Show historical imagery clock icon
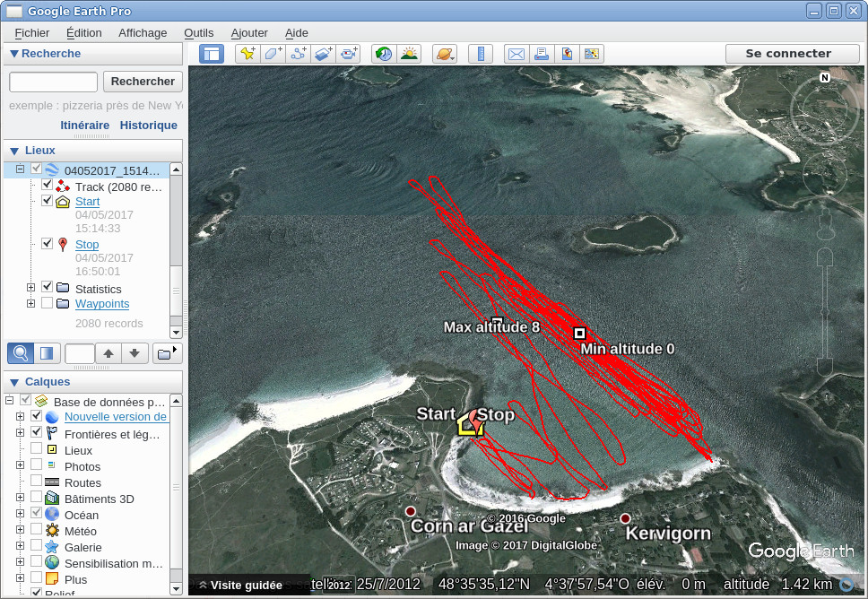Image resolution: width=868 pixels, height=599 pixels. tap(383, 54)
